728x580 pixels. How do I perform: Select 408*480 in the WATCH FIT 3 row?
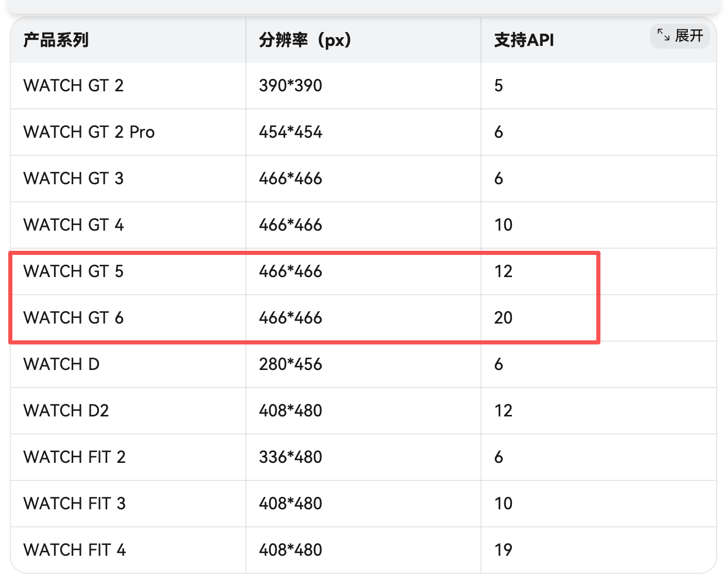click(291, 504)
